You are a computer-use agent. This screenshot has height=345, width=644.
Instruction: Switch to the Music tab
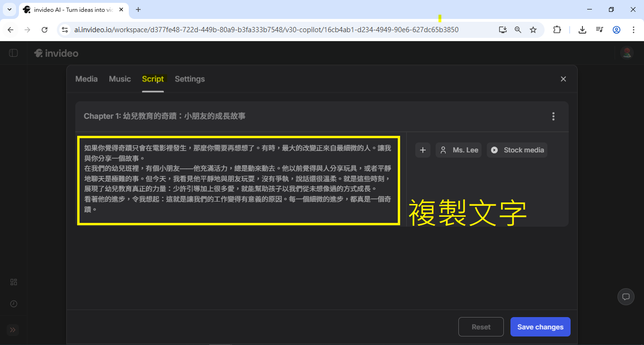120,79
